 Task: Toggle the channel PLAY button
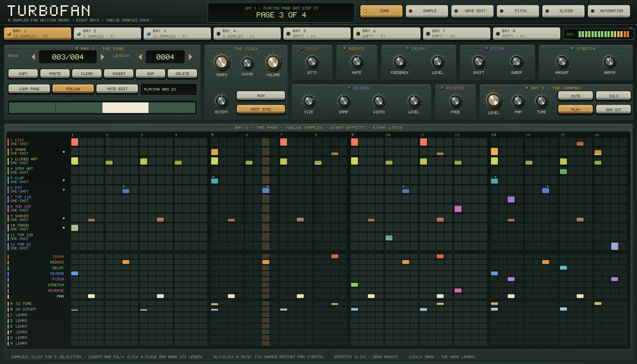click(576, 110)
